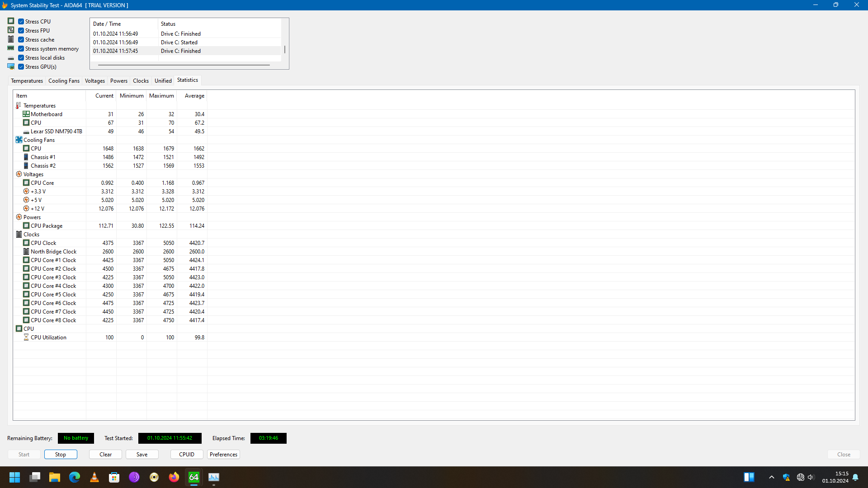Click the log list horizontal scrollbar
868x488 pixels.
tap(184, 65)
